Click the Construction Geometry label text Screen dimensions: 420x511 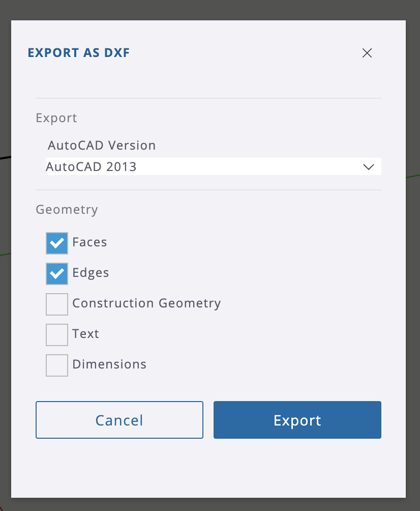click(x=146, y=303)
